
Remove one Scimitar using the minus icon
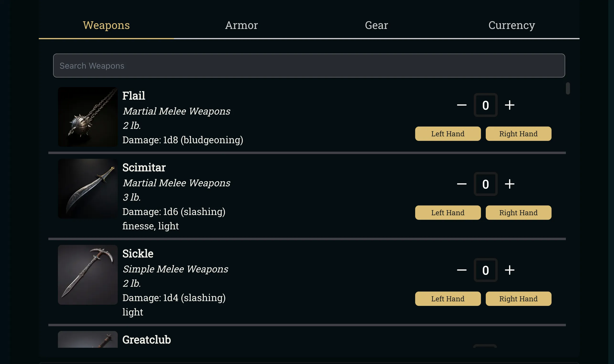tap(462, 184)
